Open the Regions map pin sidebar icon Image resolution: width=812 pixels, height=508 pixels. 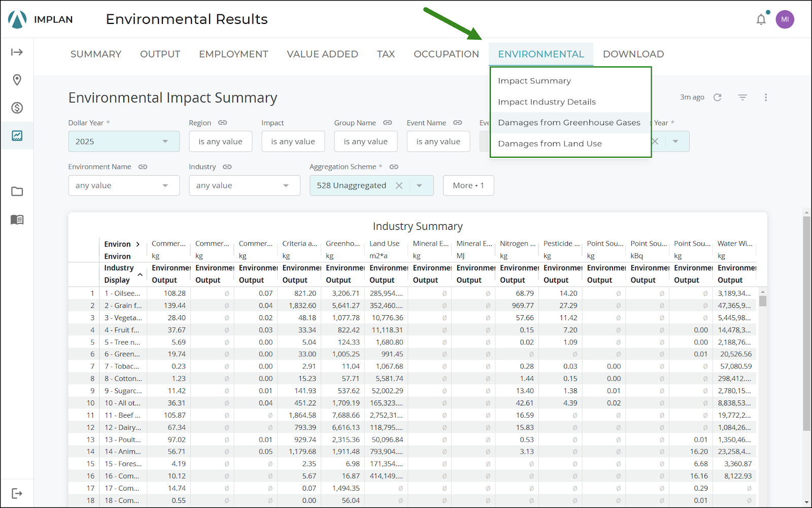17,80
